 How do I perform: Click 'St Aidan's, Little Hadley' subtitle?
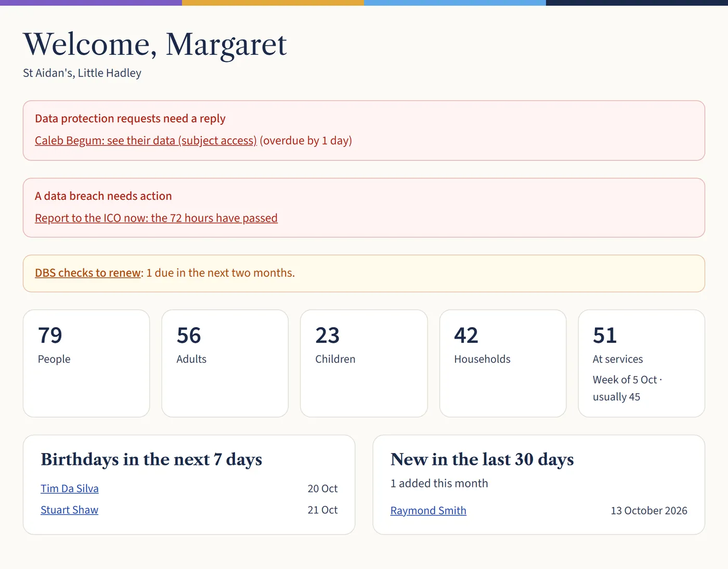pyautogui.click(x=82, y=73)
